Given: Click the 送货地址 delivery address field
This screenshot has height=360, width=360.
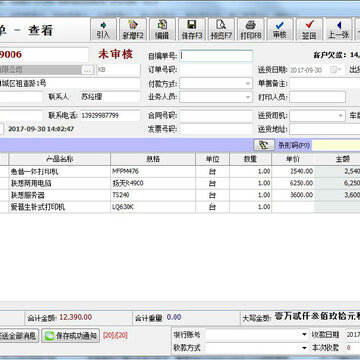Looking at the screenshot, I should pos(325,129).
